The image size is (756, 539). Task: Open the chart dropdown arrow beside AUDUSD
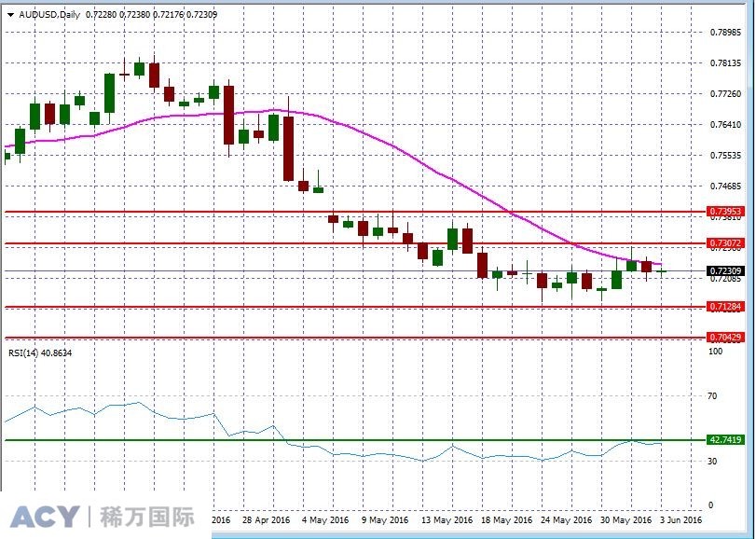(10, 15)
